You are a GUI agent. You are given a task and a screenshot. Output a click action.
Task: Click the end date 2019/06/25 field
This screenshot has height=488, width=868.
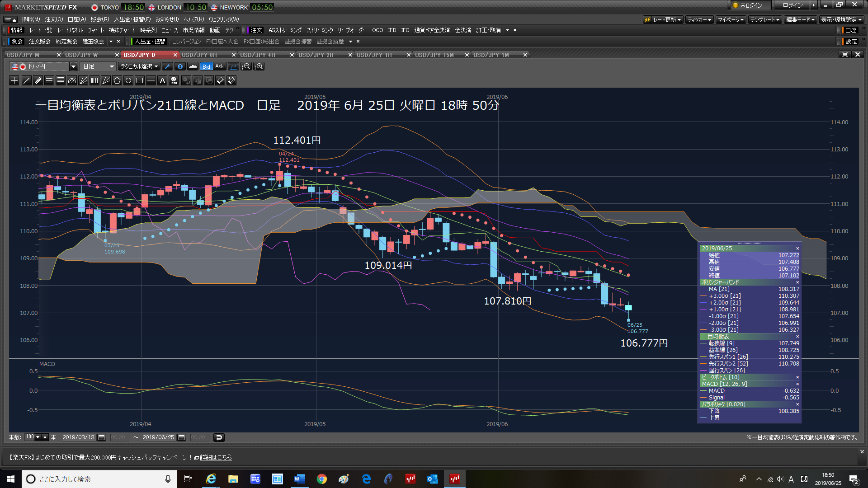158,437
